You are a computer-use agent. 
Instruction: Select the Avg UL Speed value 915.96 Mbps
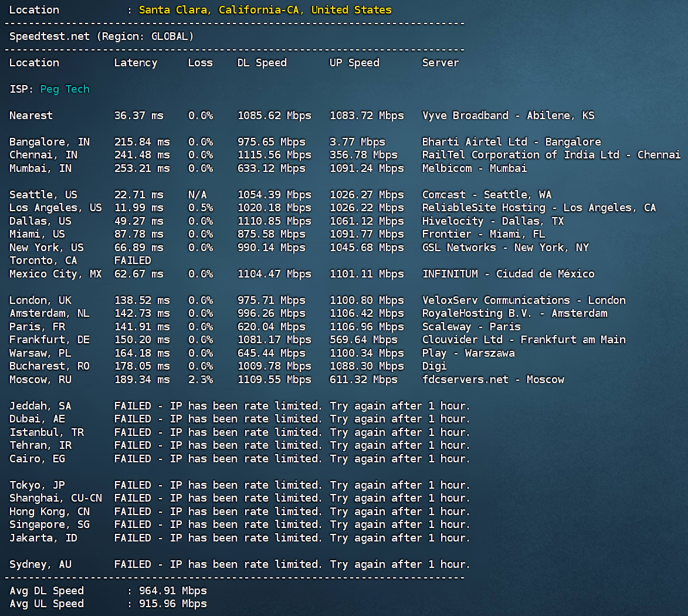coord(173,604)
